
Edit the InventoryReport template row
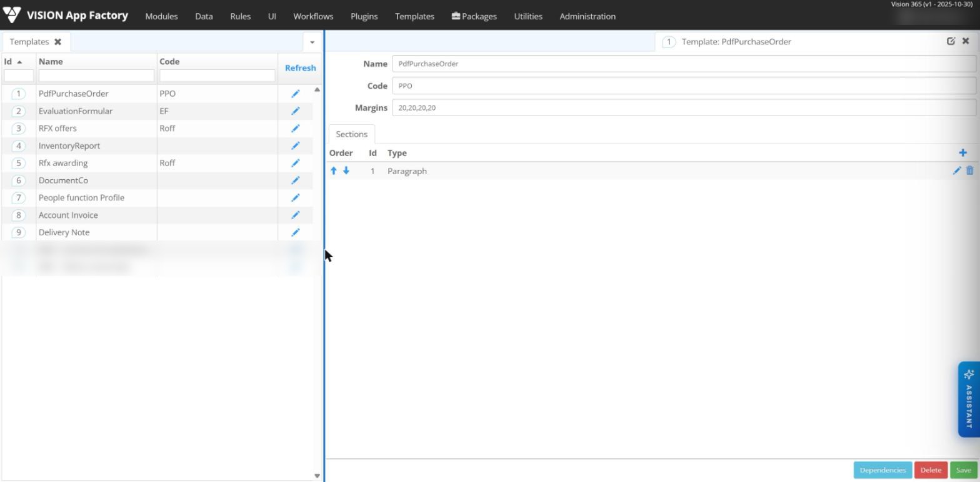[296, 146]
